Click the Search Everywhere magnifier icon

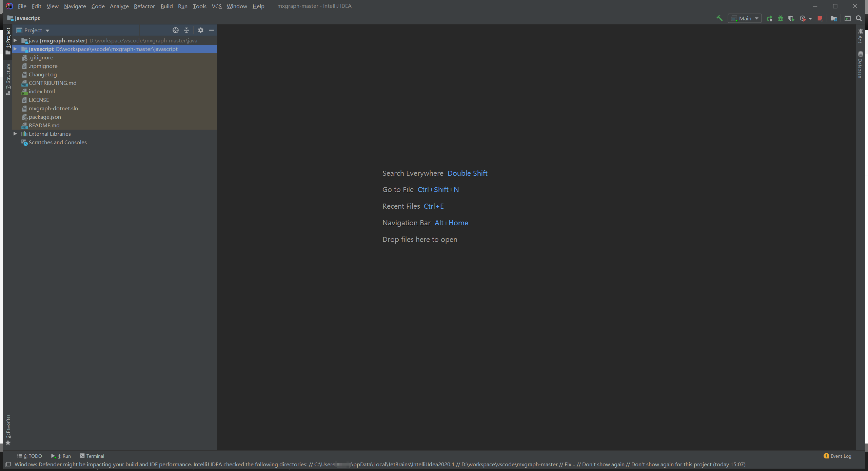pyautogui.click(x=859, y=19)
